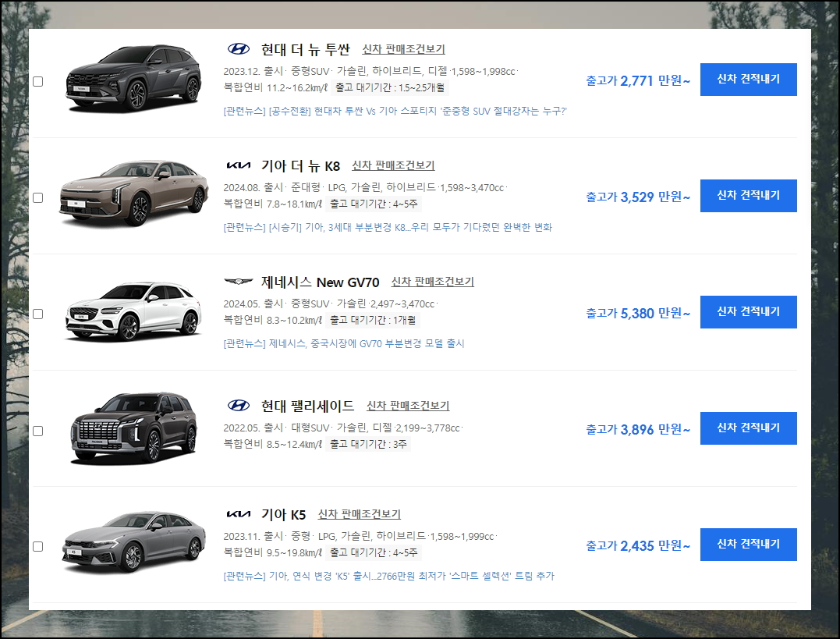Open the K5 연식 변경 related news link
The height and width of the screenshot is (639, 840).
[x=389, y=576]
